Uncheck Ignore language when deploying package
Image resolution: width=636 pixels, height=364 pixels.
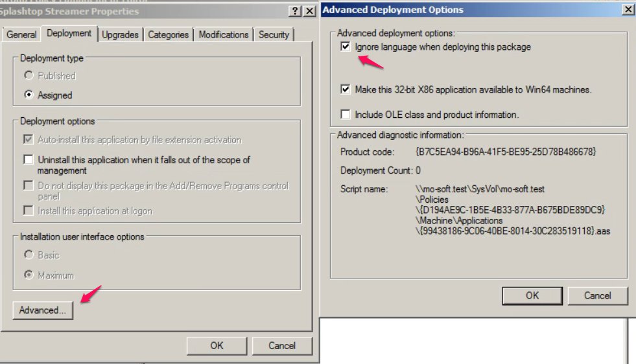coord(345,47)
